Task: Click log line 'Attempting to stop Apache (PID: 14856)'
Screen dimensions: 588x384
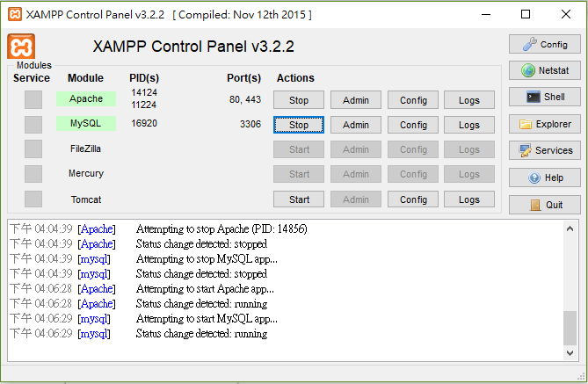Action: pyautogui.click(x=221, y=228)
